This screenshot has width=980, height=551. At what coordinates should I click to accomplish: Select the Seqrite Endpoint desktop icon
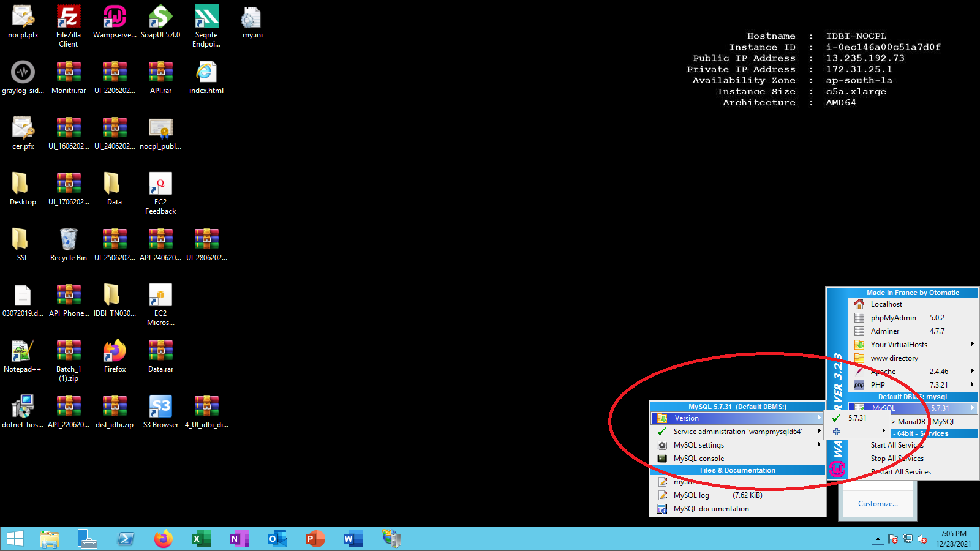click(206, 26)
